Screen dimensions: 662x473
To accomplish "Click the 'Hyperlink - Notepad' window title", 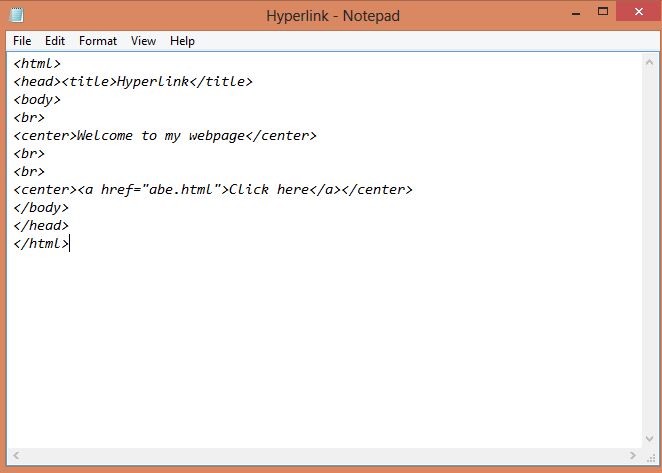I will pos(333,16).
